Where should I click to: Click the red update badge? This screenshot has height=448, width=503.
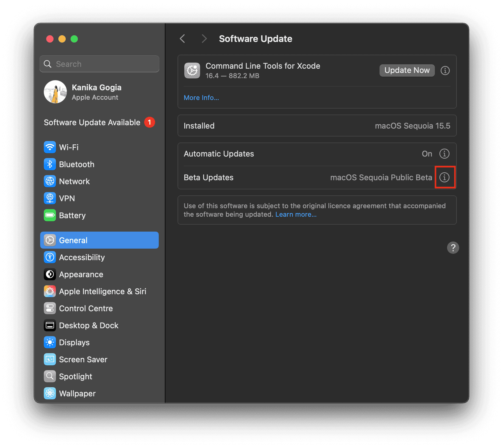point(149,122)
